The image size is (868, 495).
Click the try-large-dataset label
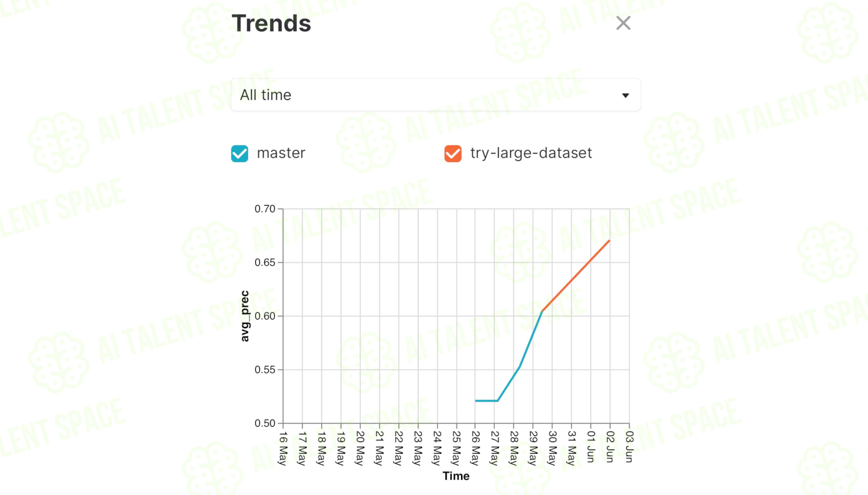[531, 153]
